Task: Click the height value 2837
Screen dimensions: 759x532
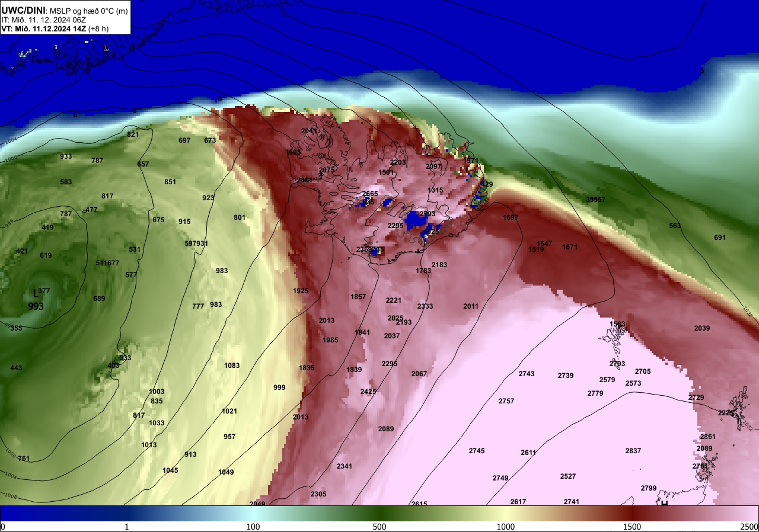Action: point(633,451)
